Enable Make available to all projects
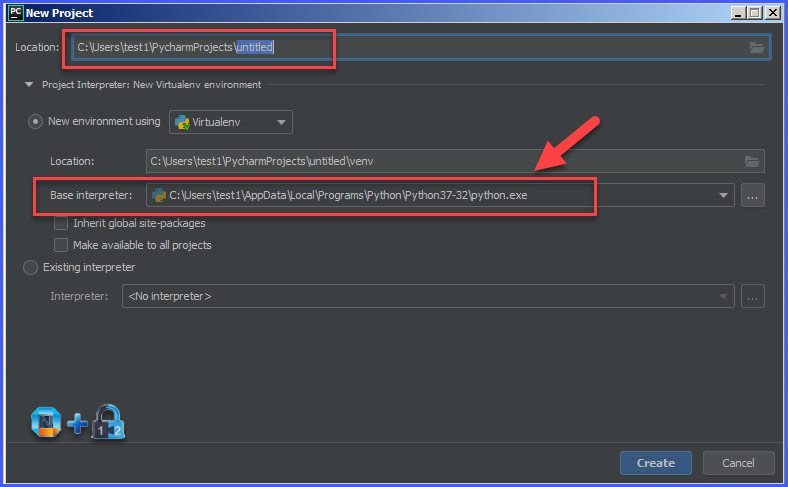 click(x=61, y=245)
